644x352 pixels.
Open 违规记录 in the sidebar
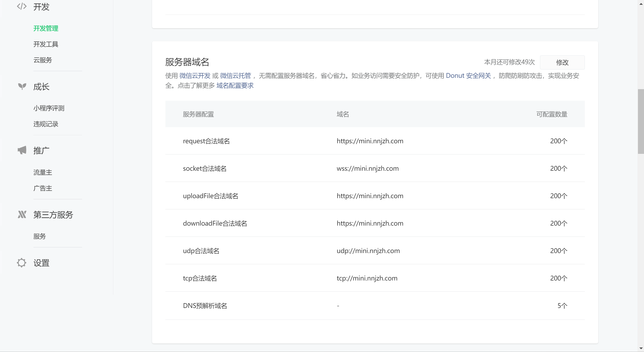coord(46,124)
